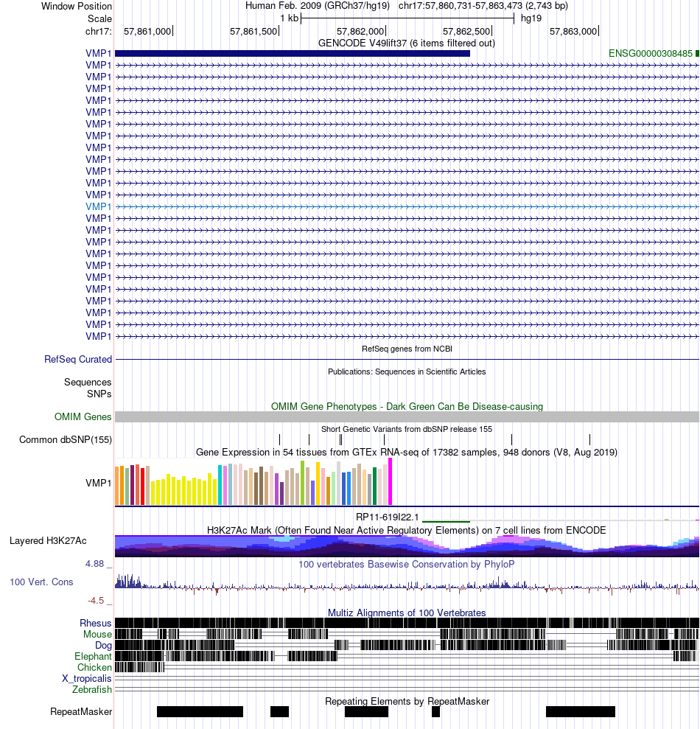The height and width of the screenshot is (729, 700).
Task: Click 100 vertebrates Basewise Conservation PhyloP title
Action: pos(407,565)
